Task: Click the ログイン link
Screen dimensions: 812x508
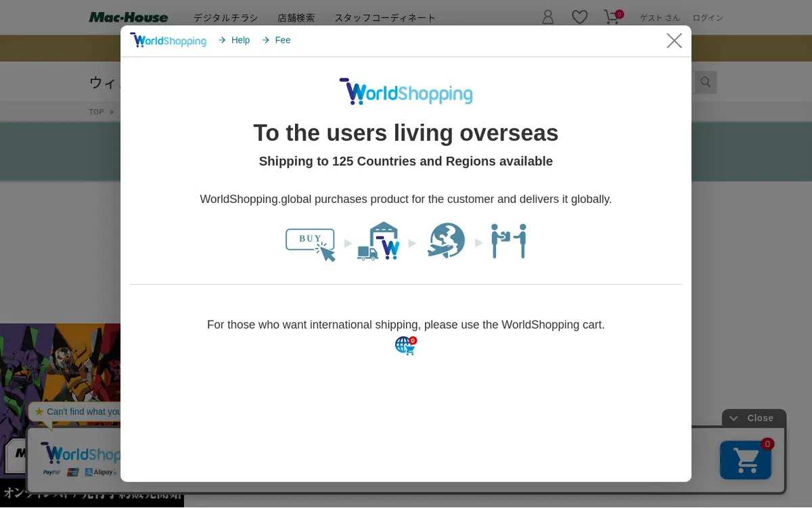Action: click(708, 18)
